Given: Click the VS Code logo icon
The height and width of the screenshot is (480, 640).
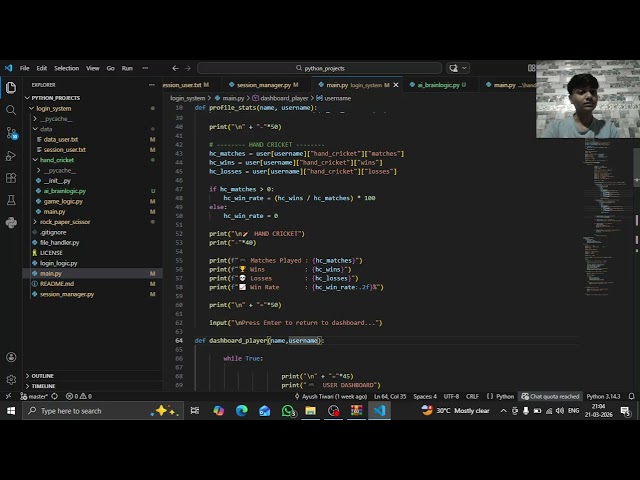Looking at the screenshot, I should click(8, 68).
